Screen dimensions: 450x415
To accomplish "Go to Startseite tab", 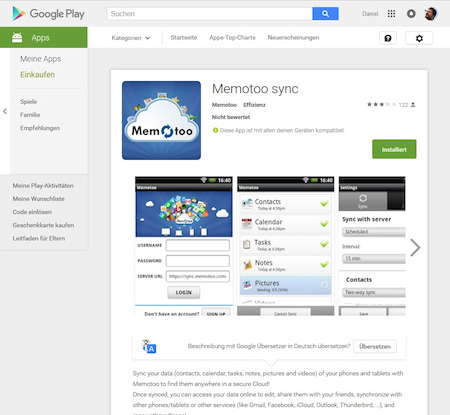I will (x=184, y=38).
